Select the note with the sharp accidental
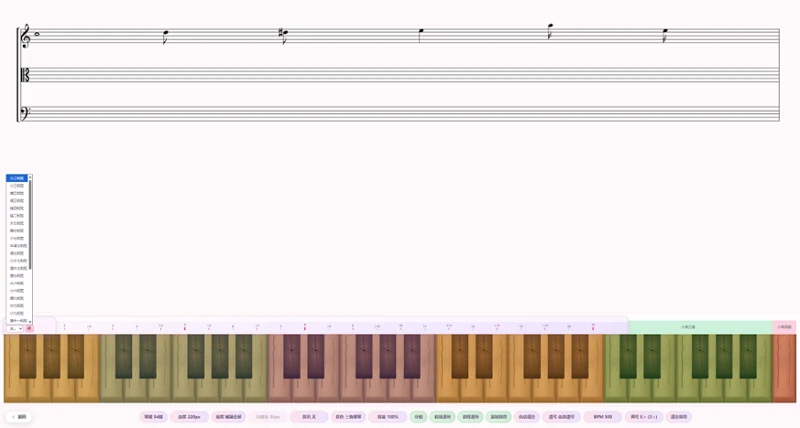800x428 pixels. 284,35
